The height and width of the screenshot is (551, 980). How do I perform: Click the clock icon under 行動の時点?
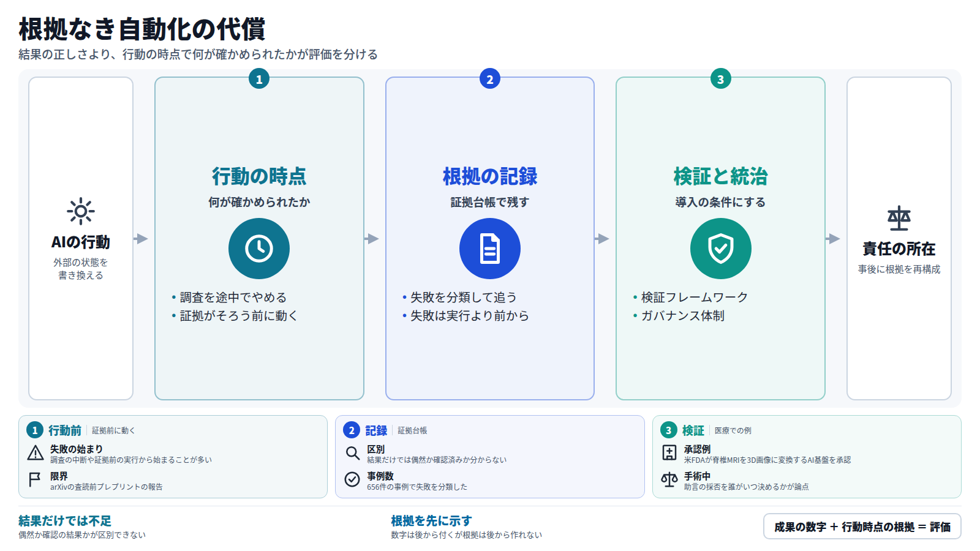(259, 249)
